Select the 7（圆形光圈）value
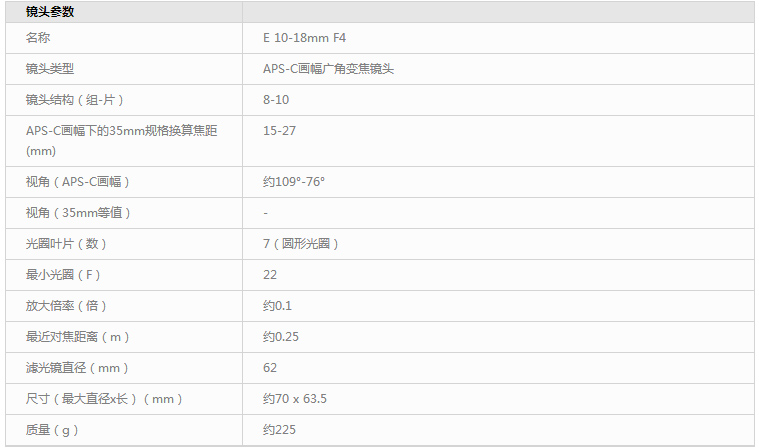The height and width of the screenshot is (448, 759). [301, 244]
